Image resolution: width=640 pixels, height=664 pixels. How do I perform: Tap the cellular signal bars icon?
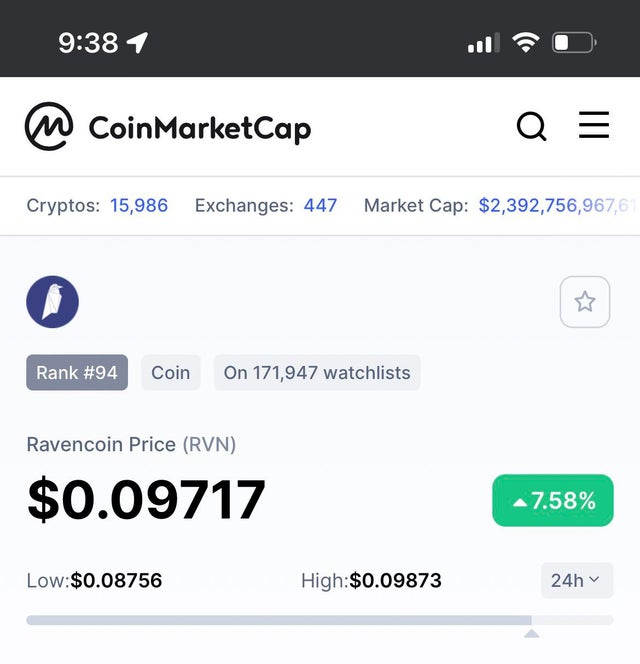(484, 43)
